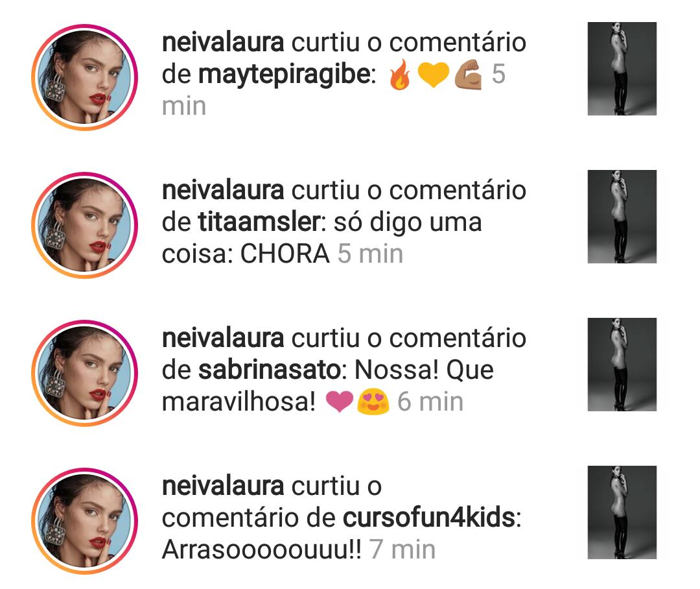The width and height of the screenshot is (700, 589).
Task: Open profile picture beside maytepiragibe comment notification
Action: coord(84,77)
